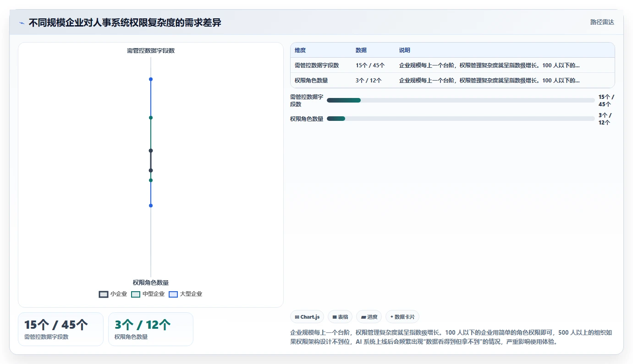Click the 维度 column header
The image size is (633, 364).
click(x=300, y=50)
